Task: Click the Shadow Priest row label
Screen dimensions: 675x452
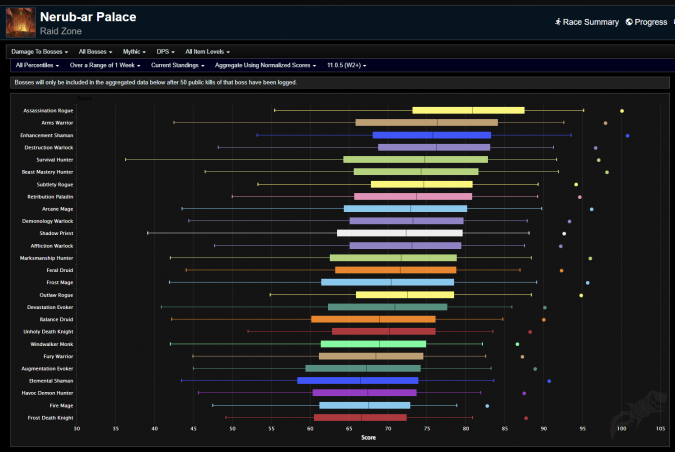Action: tap(56, 233)
